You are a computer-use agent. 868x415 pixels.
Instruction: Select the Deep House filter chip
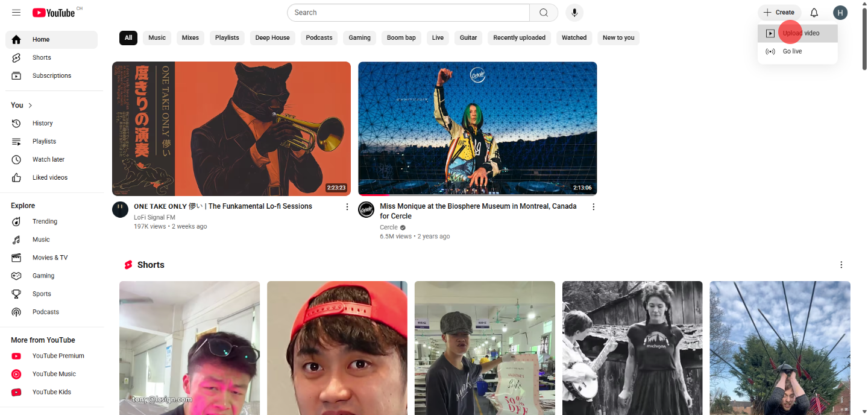pyautogui.click(x=272, y=38)
